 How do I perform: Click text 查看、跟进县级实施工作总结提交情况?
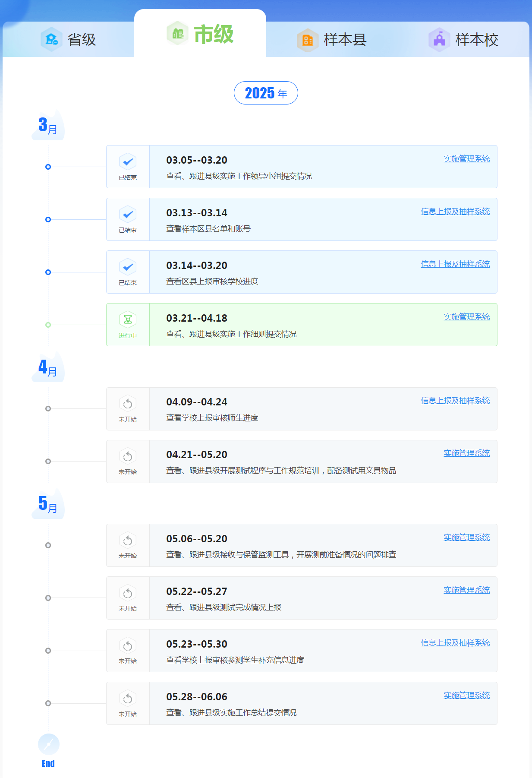click(231, 713)
